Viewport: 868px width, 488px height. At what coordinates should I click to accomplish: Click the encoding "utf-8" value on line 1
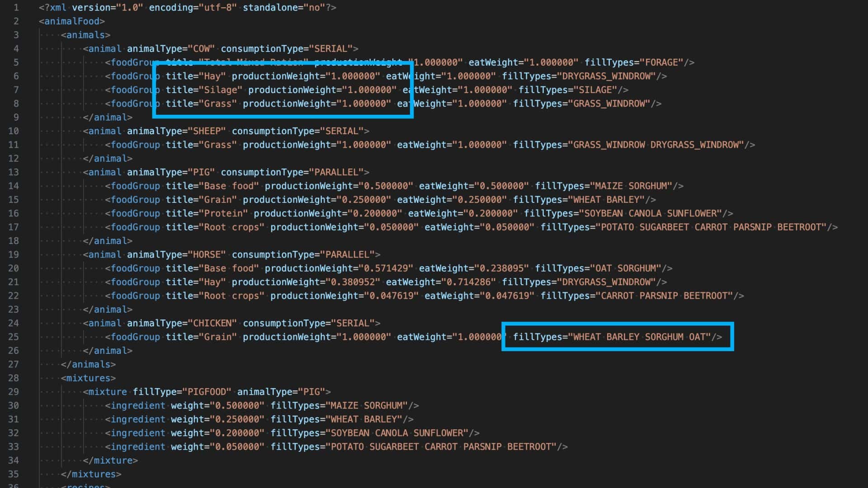[x=217, y=8]
